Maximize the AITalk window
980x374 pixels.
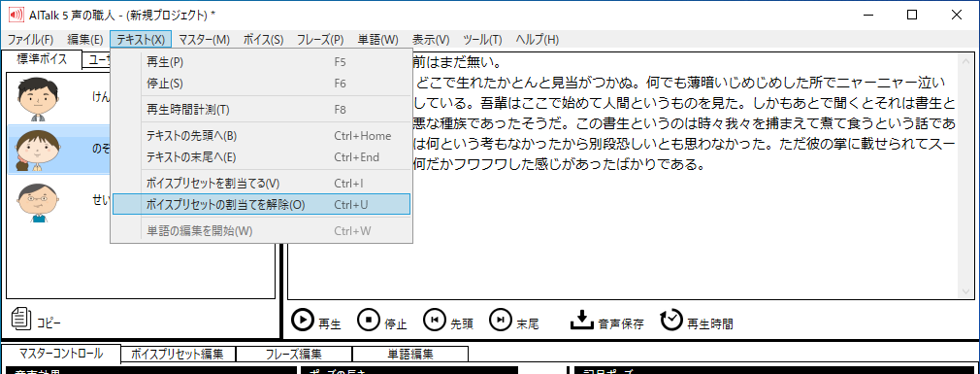coord(912,15)
